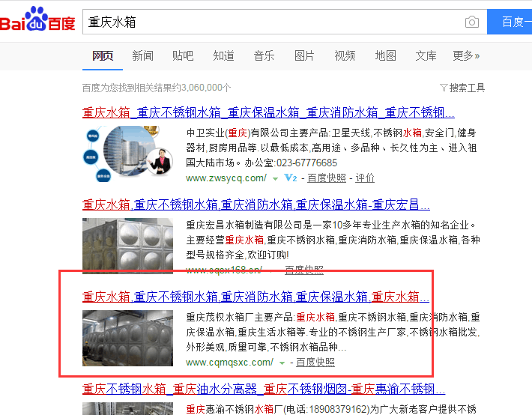Open the 地图 tab
532x415 pixels.
pyautogui.click(x=385, y=55)
